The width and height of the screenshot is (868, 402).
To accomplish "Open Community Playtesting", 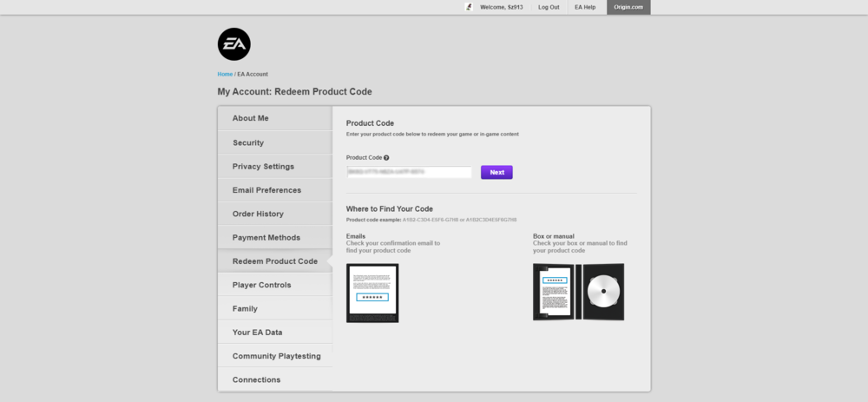I will (275, 357).
